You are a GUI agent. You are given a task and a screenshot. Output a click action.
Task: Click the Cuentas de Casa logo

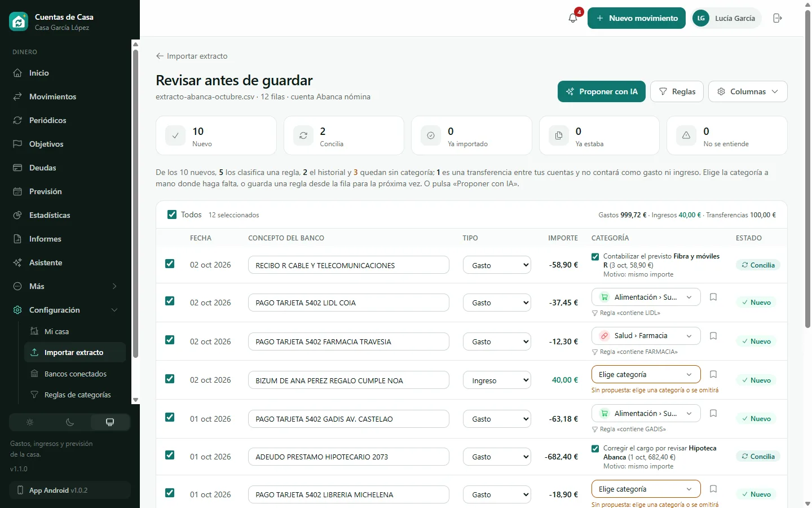pos(19,21)
